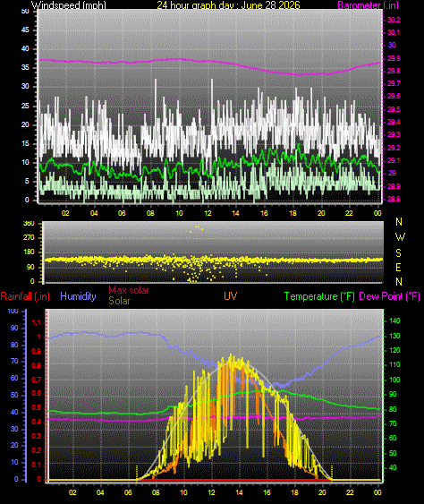Click the '30.2' barometer axis value
Screen dimensions: 424x504
pyautogui.click(x=394, y=20)
